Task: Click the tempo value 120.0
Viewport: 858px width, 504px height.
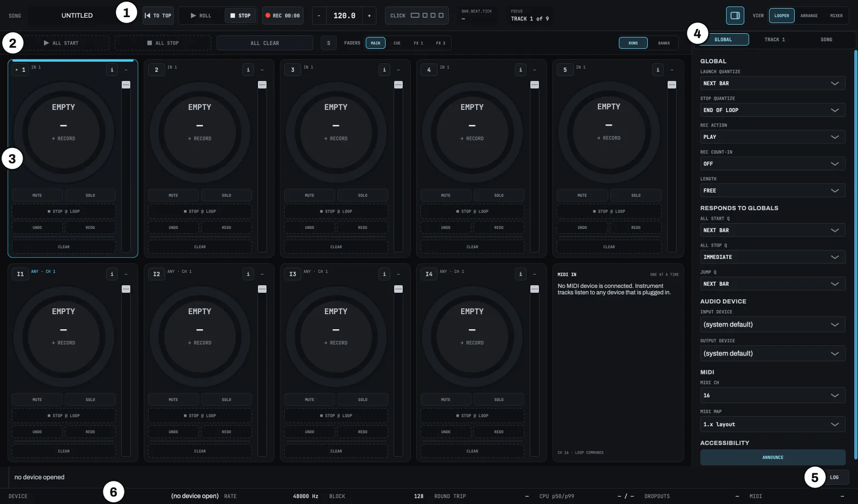Action: point(344,16)
